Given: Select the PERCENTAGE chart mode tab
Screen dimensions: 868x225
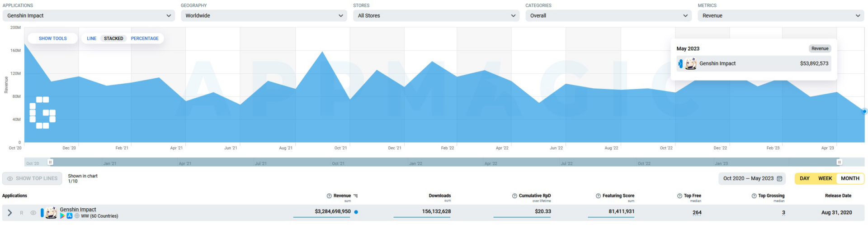Looking at the screenshot, I should pos(145,38).
